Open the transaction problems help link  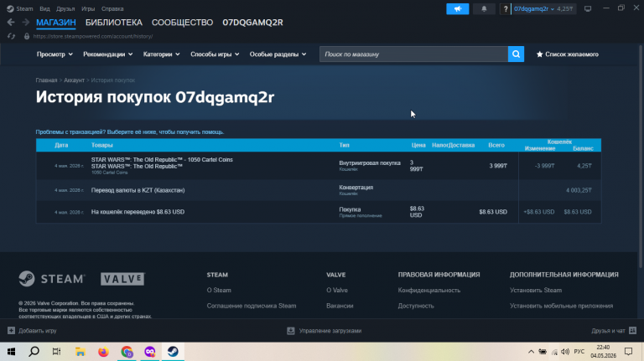click(x=130, y=132)
